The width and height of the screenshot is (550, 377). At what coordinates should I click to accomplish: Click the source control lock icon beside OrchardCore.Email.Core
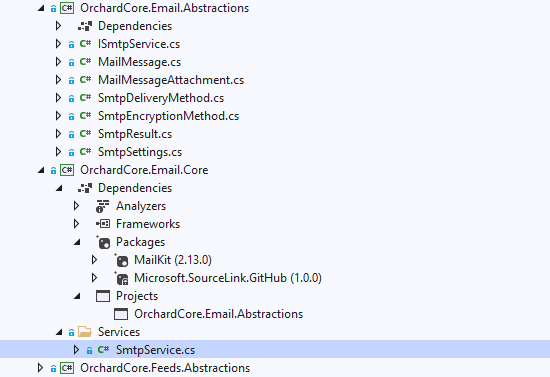click(53, 170)
